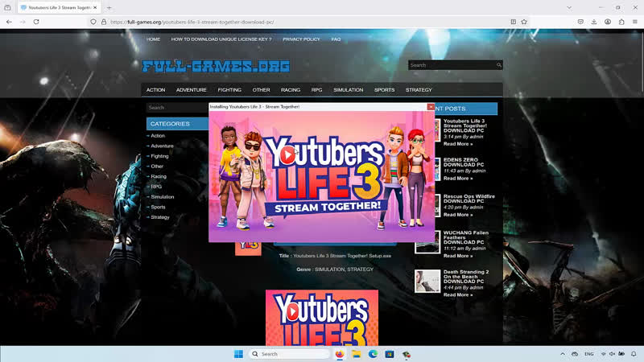Click the STRATEGY genre link in post

point(361,269)
